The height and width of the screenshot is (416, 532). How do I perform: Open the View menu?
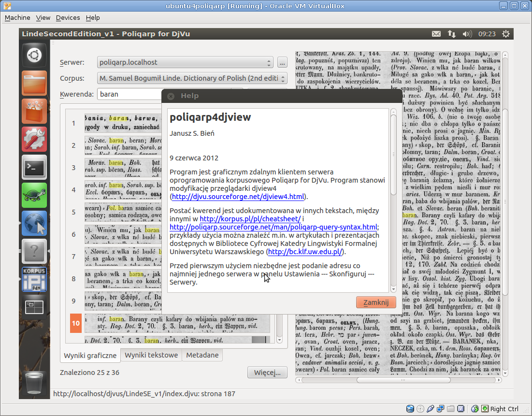pyautogui.click(x=43, y=18)
